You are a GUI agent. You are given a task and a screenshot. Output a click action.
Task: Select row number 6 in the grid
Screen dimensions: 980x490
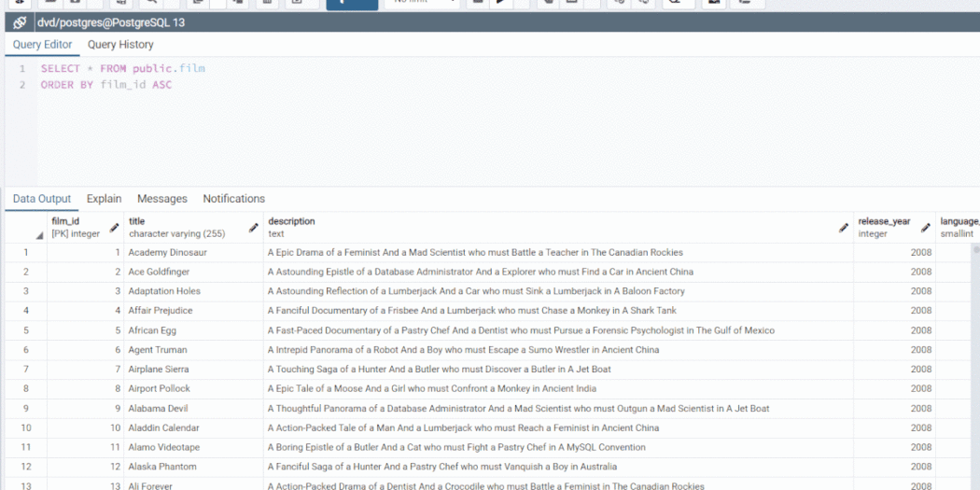click(26, 350)
